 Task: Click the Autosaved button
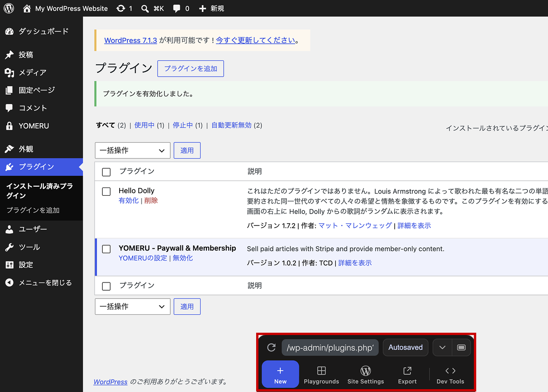point(406,347)
